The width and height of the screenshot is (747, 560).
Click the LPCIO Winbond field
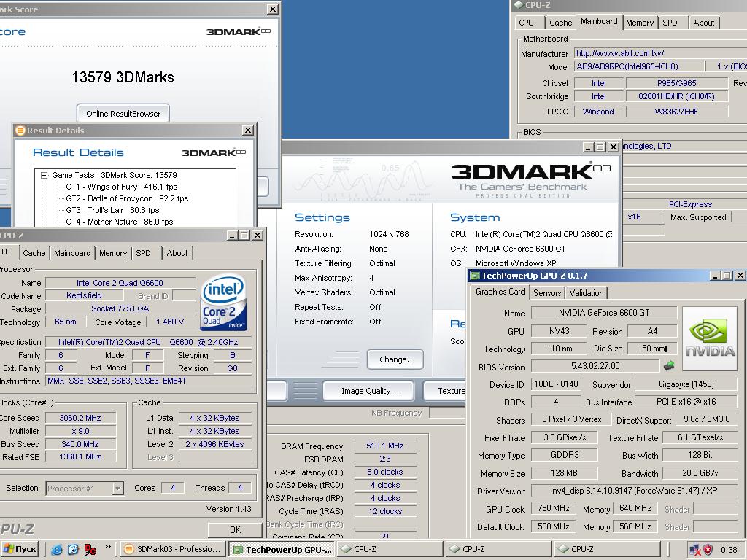598,112
